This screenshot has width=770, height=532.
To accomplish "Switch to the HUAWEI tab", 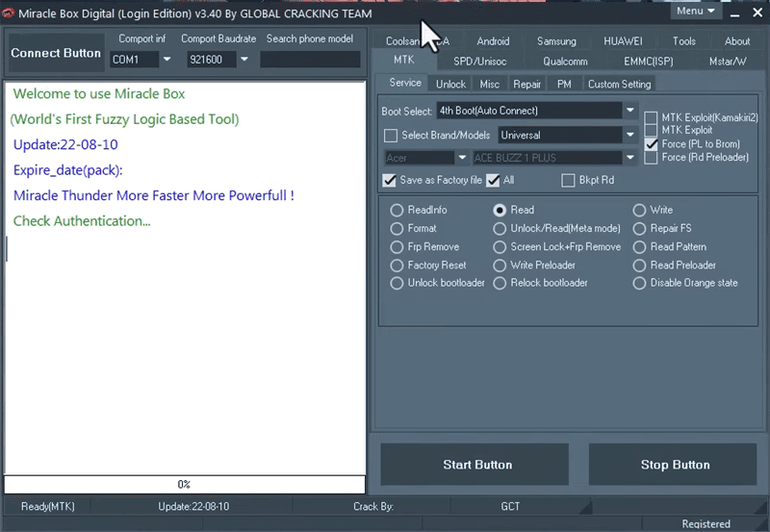I will coord(623,41).
